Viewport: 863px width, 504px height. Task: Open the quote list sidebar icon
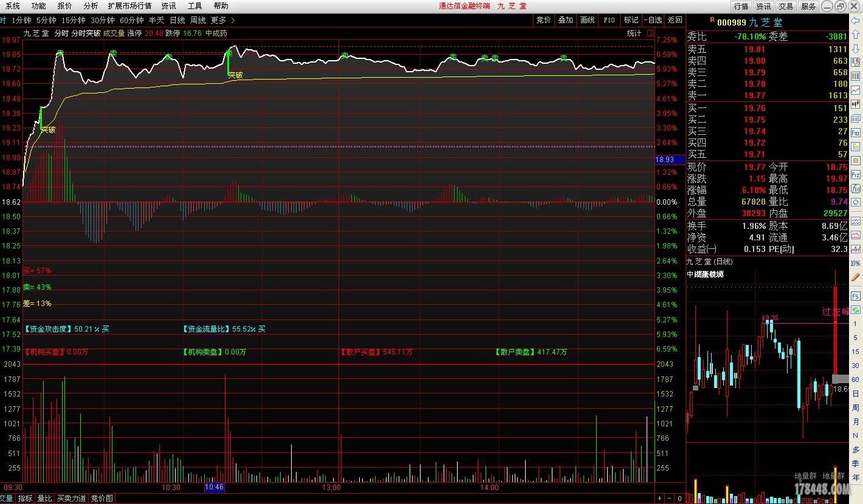pos(856,61)
